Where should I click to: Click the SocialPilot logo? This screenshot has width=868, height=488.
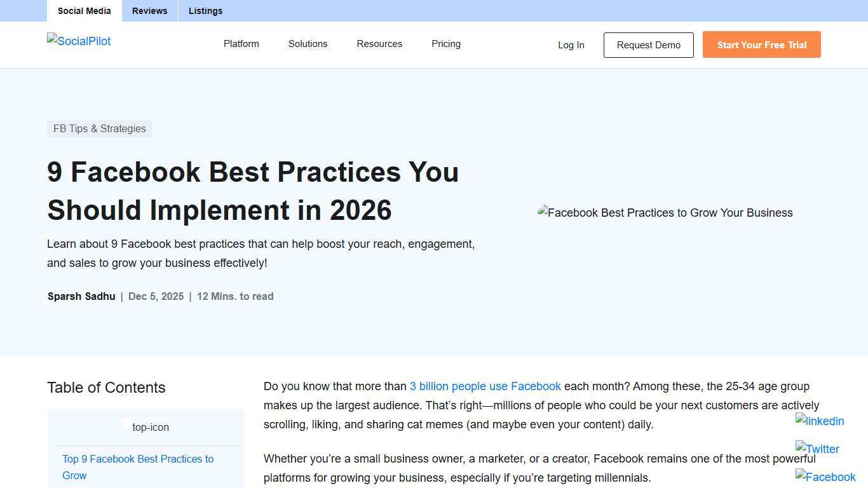coord(78,41)
